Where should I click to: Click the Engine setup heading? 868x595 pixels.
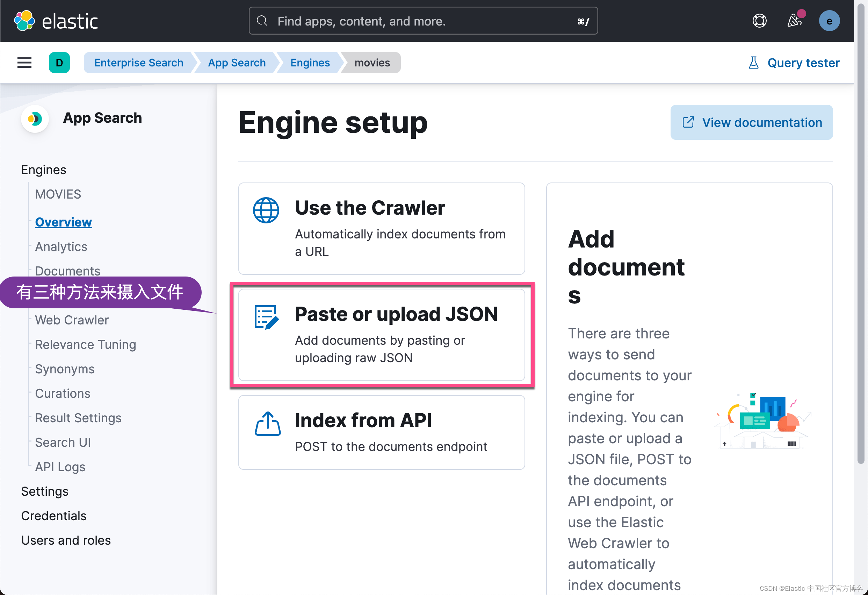click(333, 122)
